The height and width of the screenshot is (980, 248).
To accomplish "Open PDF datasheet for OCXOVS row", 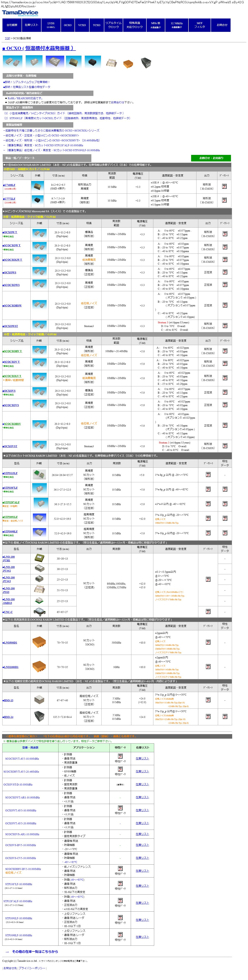I will point(225,393).
